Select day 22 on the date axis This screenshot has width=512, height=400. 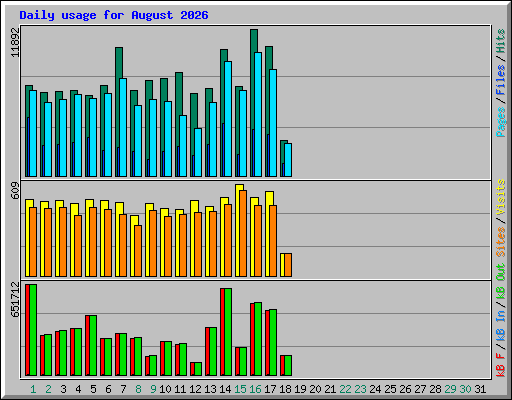(x=345, y=389)
